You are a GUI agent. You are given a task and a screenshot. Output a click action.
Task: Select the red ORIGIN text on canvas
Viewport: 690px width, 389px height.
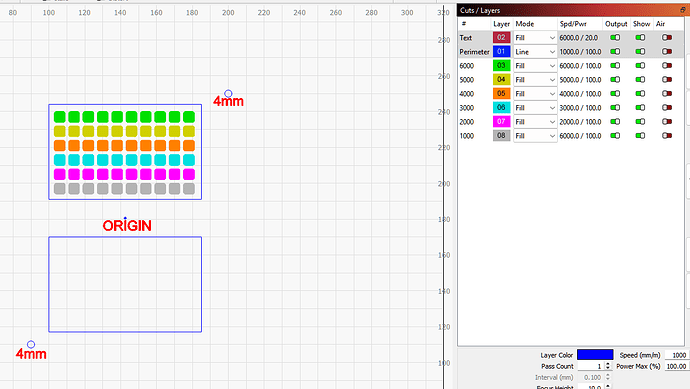pos(127,226)
